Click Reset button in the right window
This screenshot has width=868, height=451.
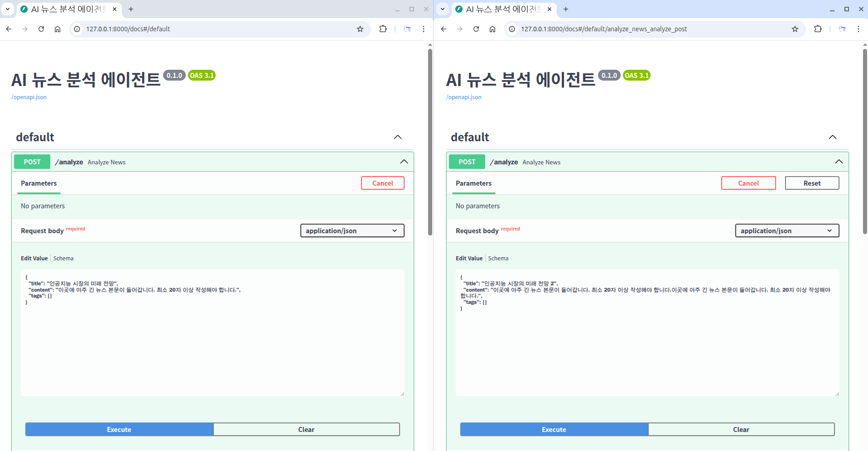tap(812, 183)
